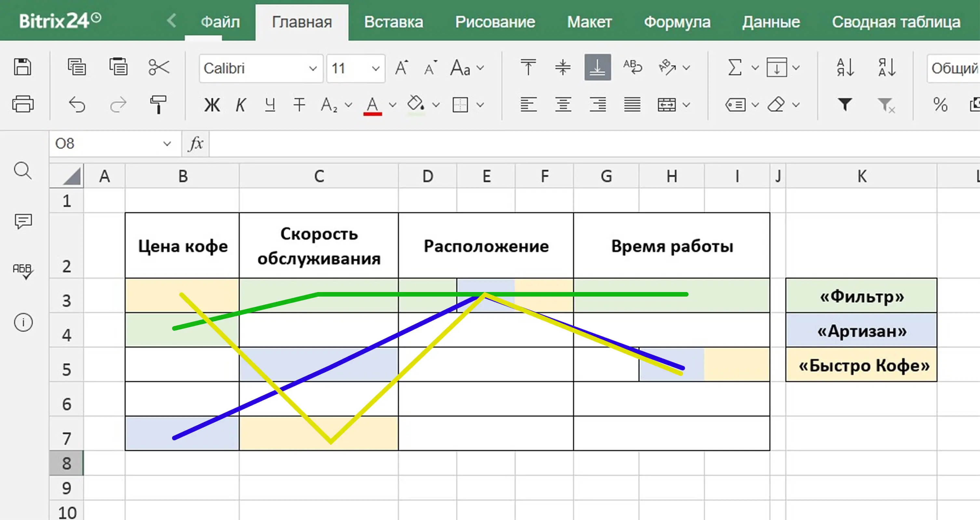The width and height of the screenshot is (980, 520).
Task: Open the About info sidebar icon
Action: pyautogui.click(x=23, y=323)
